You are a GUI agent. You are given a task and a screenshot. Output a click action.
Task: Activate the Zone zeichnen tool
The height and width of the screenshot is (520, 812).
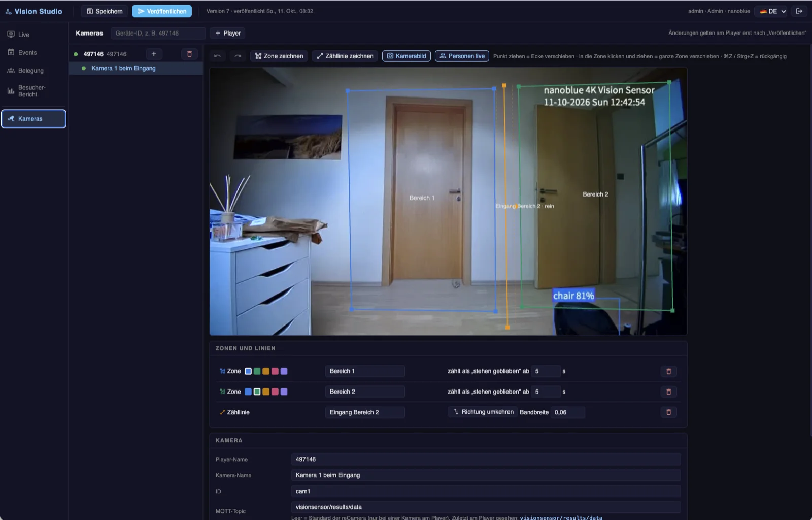279,56
